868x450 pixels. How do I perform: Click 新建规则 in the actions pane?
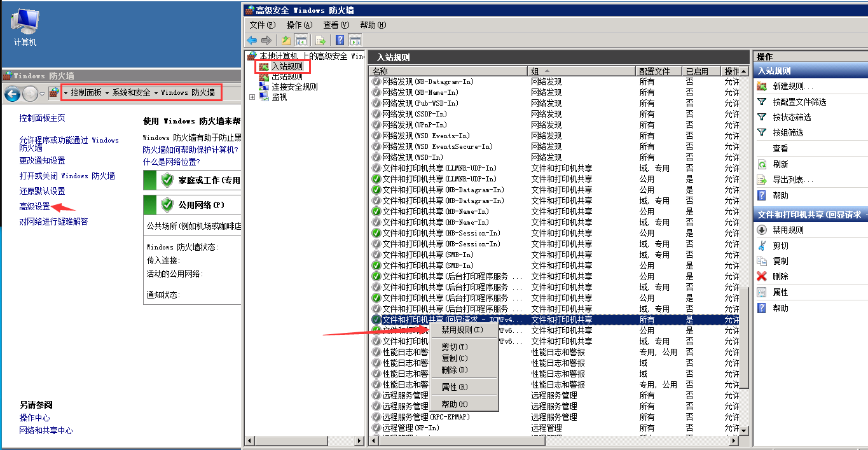(x=792, y=87)
